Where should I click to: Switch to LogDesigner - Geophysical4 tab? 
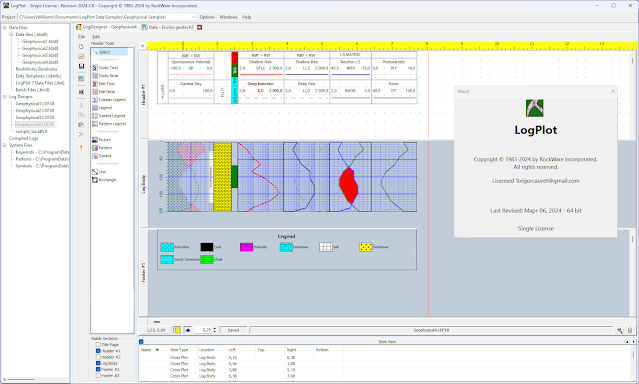pos(107,27)
